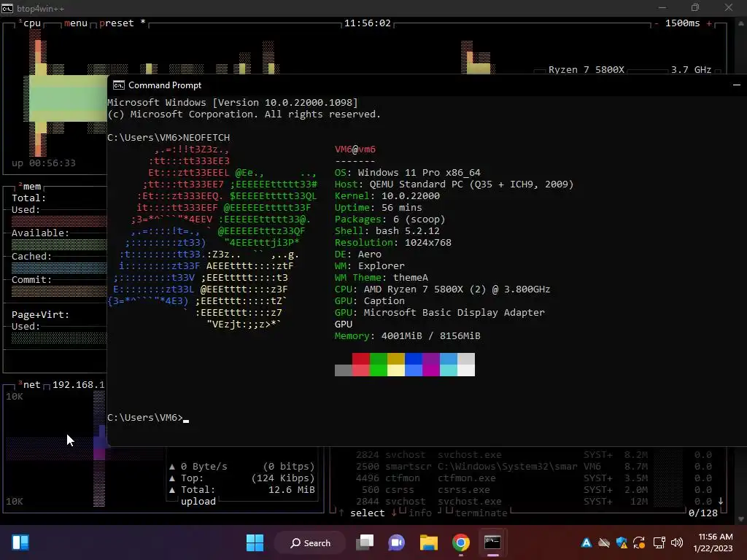Select the svchost row with PID 2824
Image resolution: width=747 pixels, height=560 pixels.
[533, 454]
